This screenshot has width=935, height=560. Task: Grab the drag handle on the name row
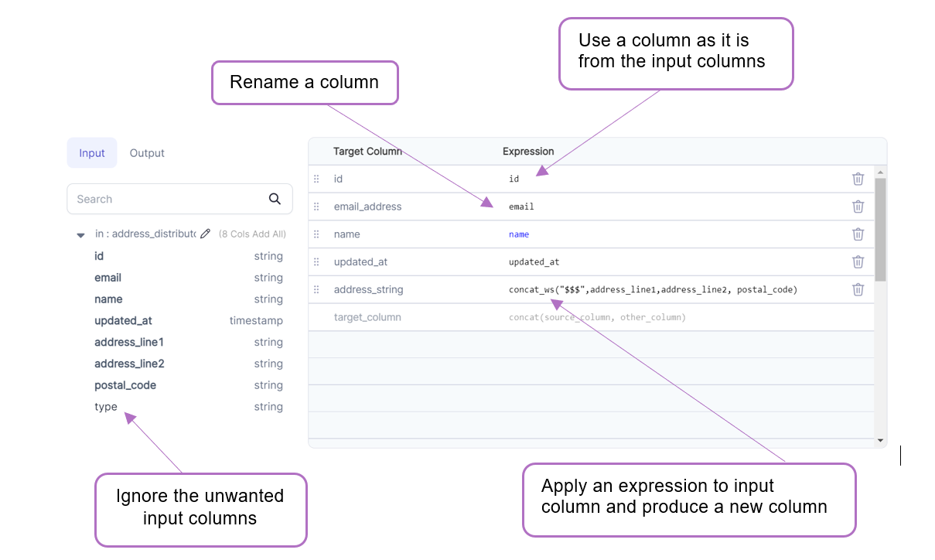316,234
